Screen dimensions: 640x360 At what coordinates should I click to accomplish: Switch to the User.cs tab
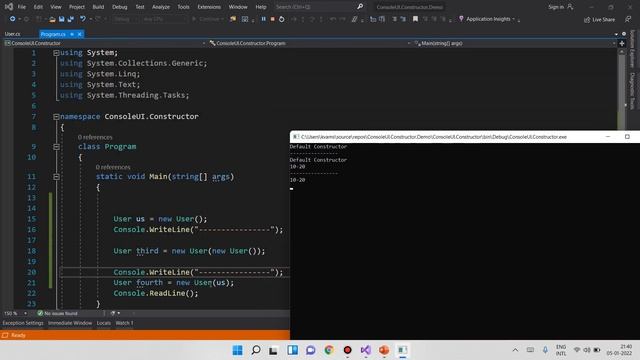coord(13,34)
